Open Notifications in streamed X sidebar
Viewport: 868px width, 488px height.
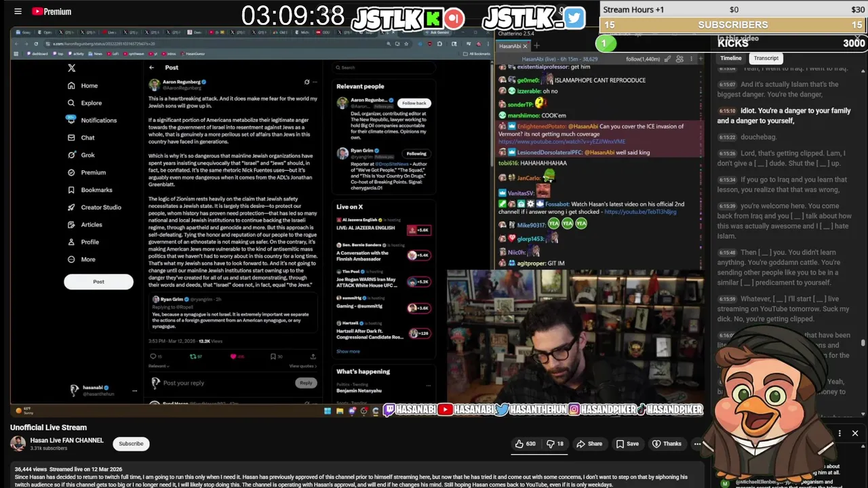92,120
